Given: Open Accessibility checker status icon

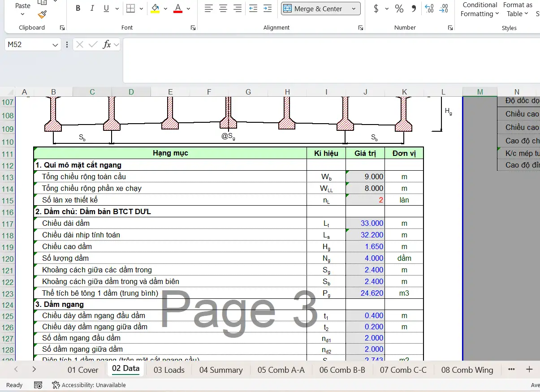Looking at the screenshot, I should 89,385.
